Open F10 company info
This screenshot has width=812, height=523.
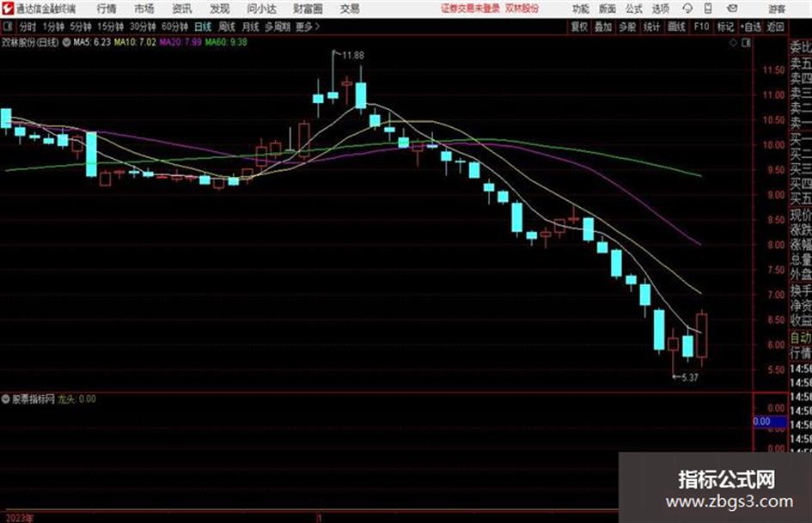(701, 27)
